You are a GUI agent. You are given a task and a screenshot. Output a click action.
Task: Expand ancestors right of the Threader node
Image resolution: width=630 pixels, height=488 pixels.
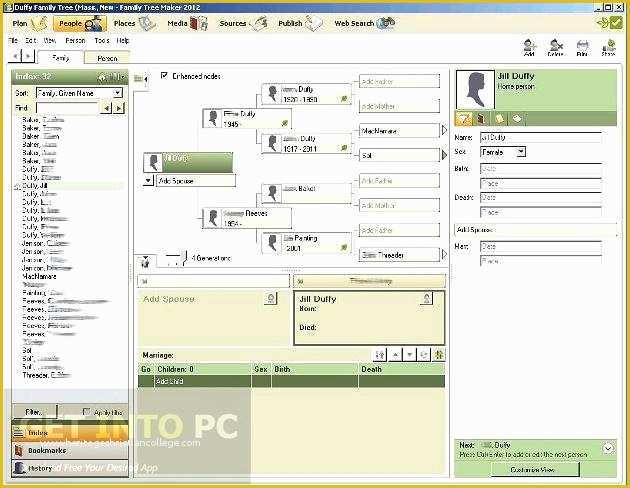tap(444, 254)
